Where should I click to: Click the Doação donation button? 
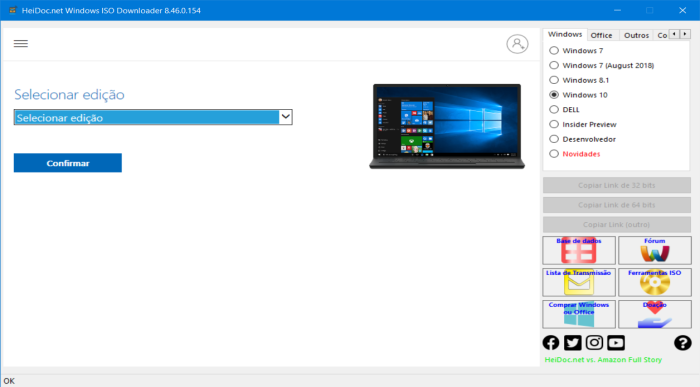click(654, 314)
